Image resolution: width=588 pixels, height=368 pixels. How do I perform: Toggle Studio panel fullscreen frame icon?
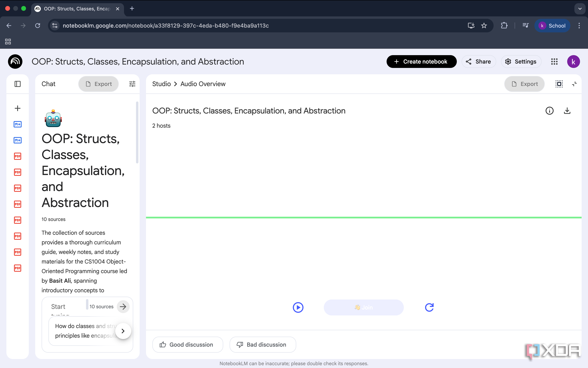coord(559,84)
